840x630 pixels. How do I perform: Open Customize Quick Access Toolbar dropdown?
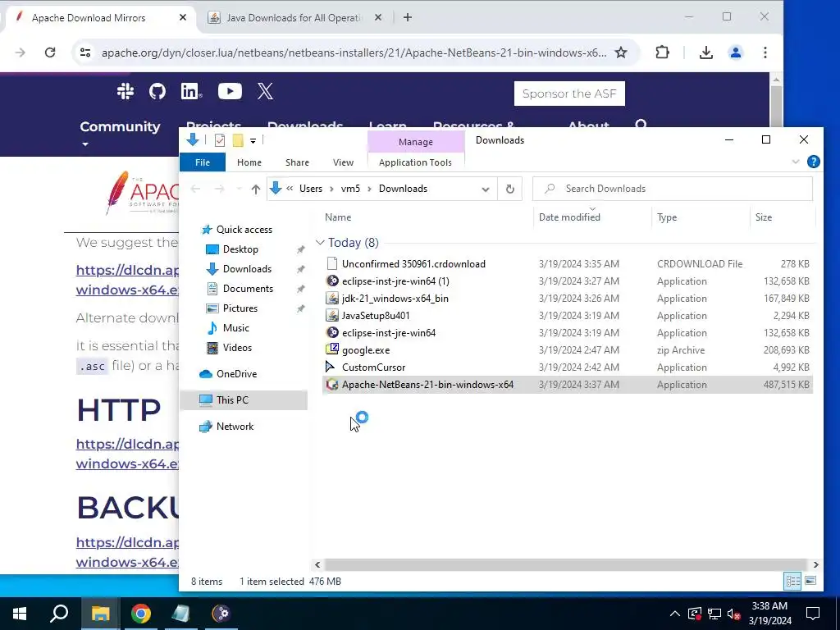click(253, 141)
